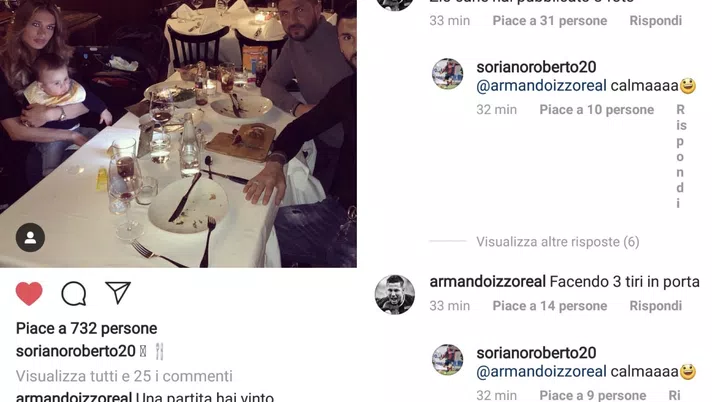Open Piace a 14 persone likes

[549, 306]
